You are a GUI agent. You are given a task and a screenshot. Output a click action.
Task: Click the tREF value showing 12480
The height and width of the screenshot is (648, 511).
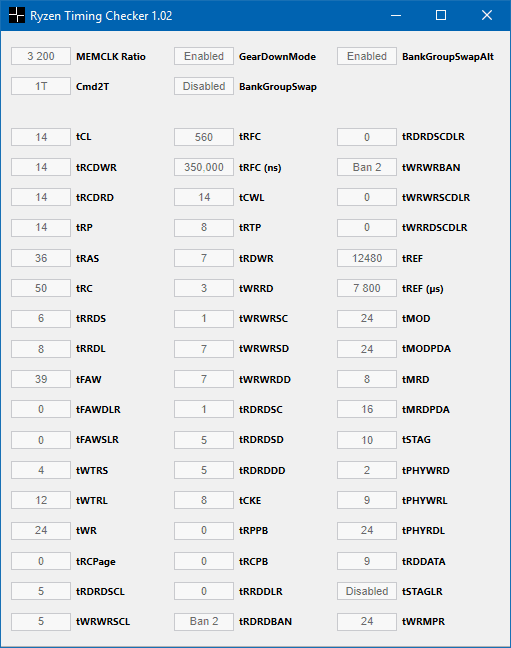click(367, 258)
